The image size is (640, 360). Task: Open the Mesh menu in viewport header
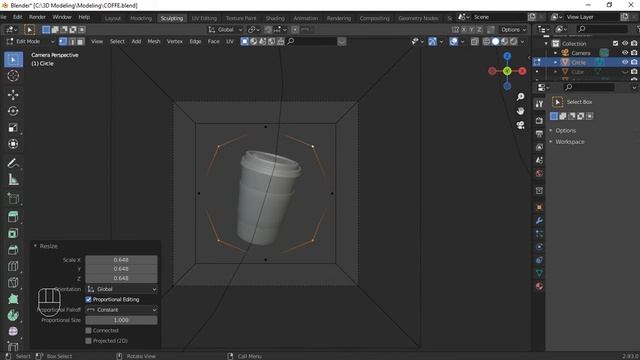click(154, 42)
